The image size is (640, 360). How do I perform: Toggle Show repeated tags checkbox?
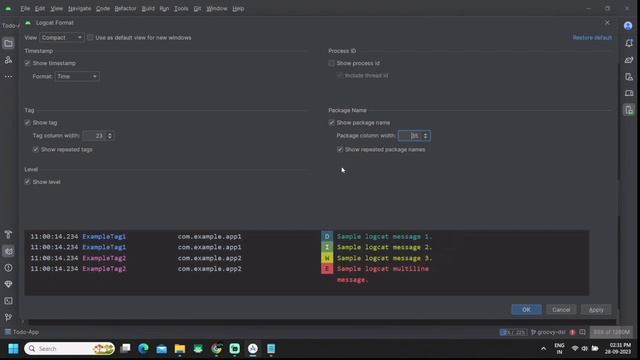tap(36, 149)
